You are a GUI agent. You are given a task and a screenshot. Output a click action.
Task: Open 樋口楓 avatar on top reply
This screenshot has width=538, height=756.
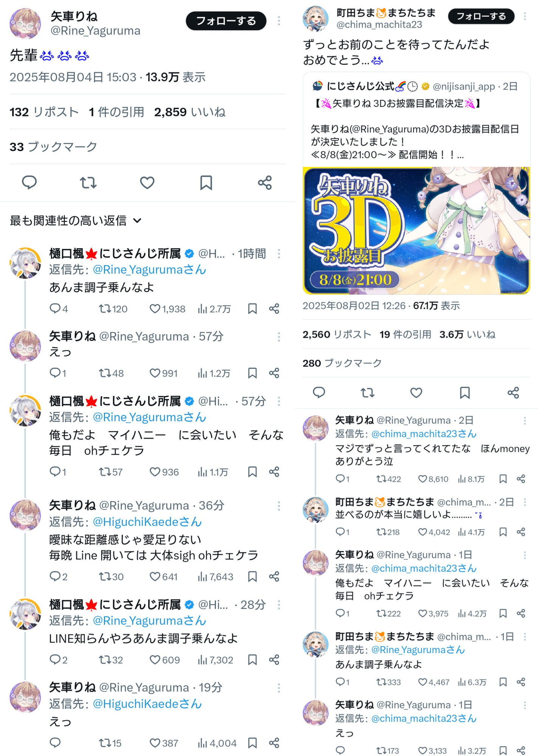point(25,263)
